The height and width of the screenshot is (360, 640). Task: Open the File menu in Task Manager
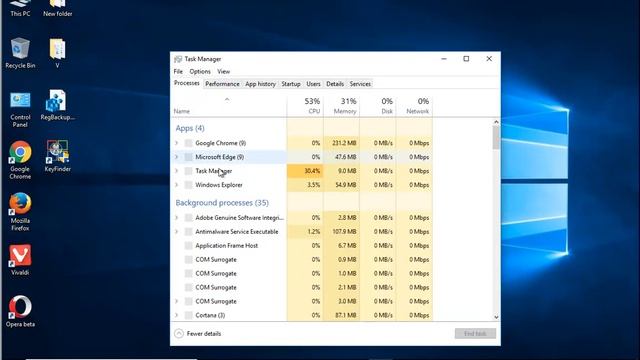tap(178, 71)
